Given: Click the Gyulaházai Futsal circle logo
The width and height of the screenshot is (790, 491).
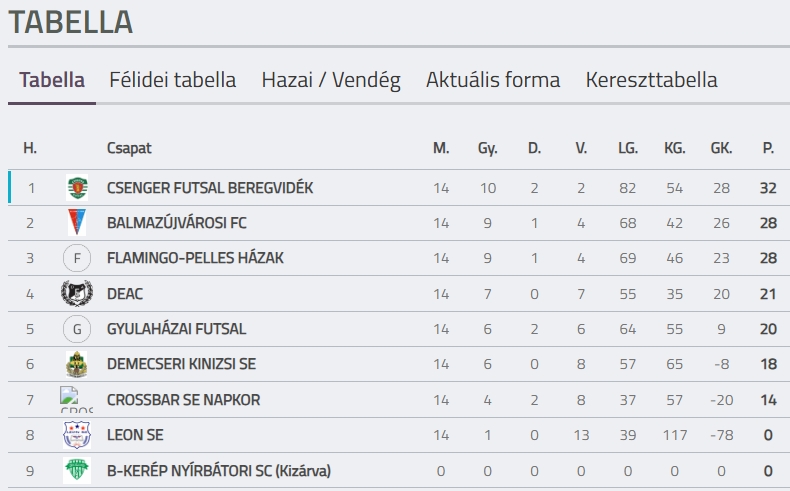Looking at the screenshot, I should tap(77, 328).
